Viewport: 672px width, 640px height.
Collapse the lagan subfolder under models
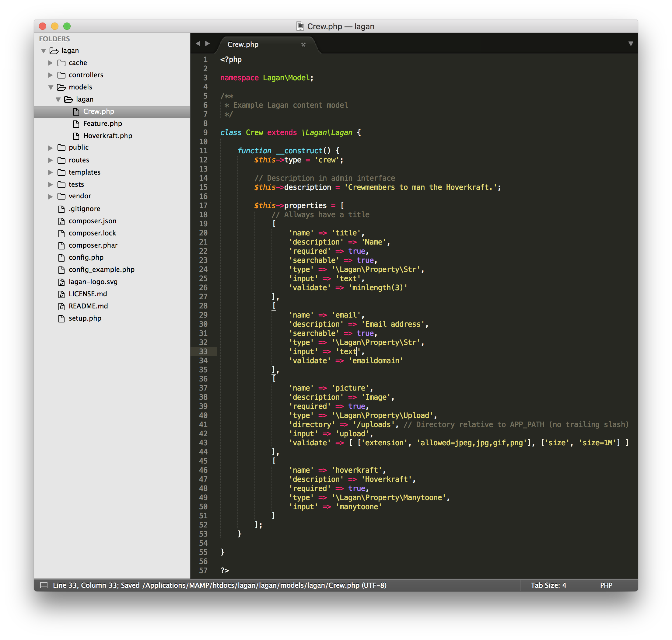pyautogui.click(x=58, y=99)
